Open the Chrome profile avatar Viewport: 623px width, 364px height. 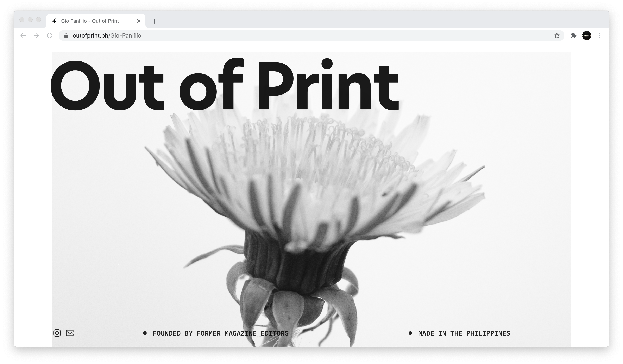tap(586, 35)
